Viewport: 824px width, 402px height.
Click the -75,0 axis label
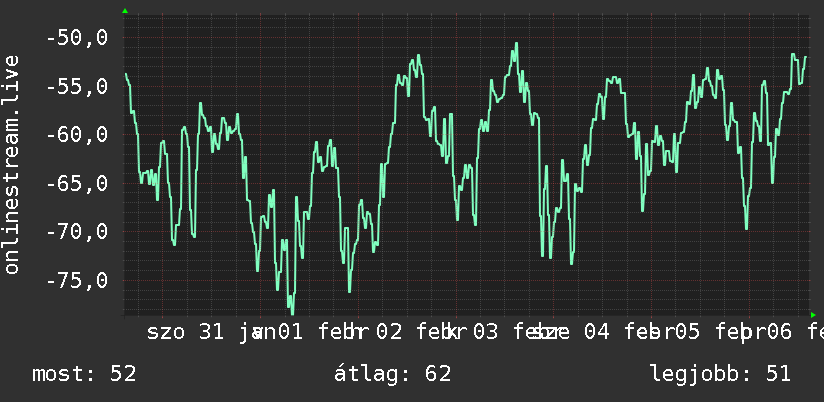pyautogui.click(x=77, y=280)
